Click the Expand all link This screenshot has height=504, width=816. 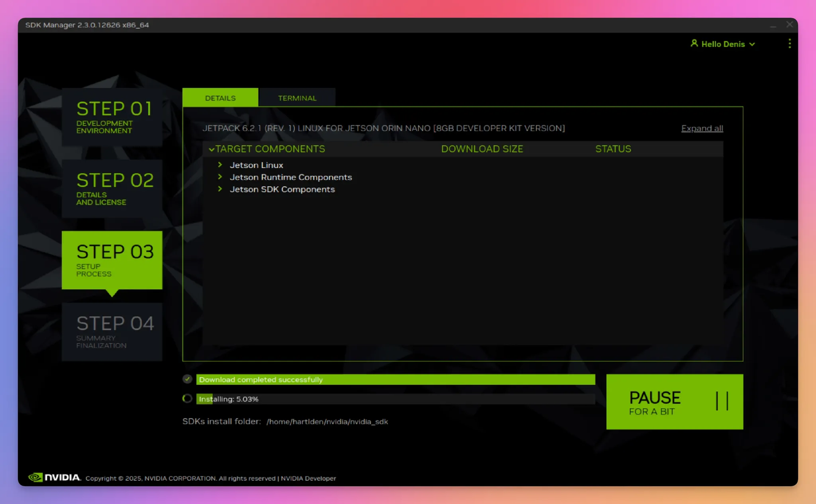(702, 128)
